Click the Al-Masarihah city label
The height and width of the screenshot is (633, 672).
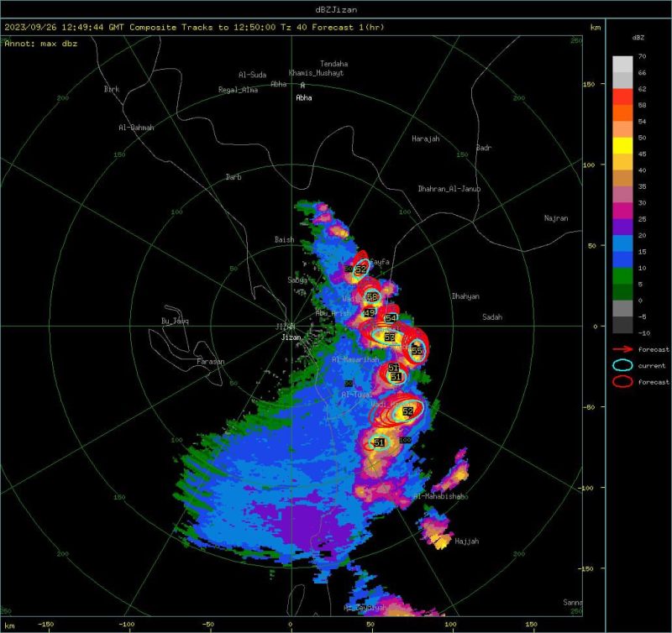click(x=355, y=359)
